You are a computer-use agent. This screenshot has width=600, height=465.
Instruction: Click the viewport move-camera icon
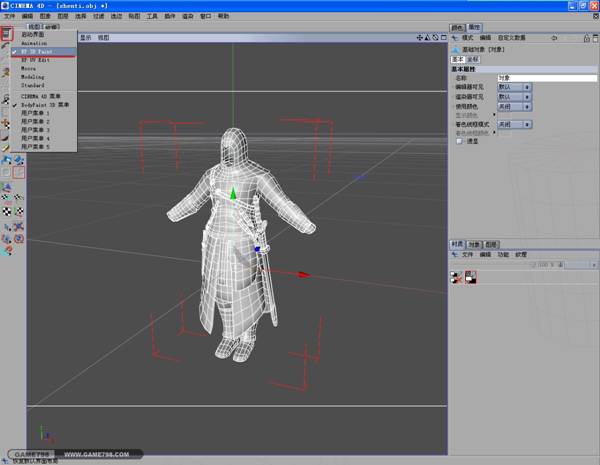click(x=420, y=38)
